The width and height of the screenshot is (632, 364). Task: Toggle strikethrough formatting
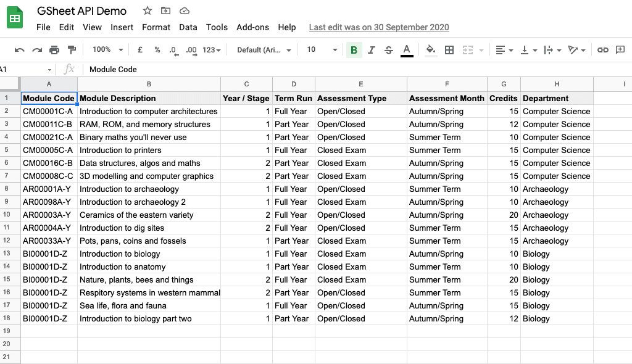(388, 50)
